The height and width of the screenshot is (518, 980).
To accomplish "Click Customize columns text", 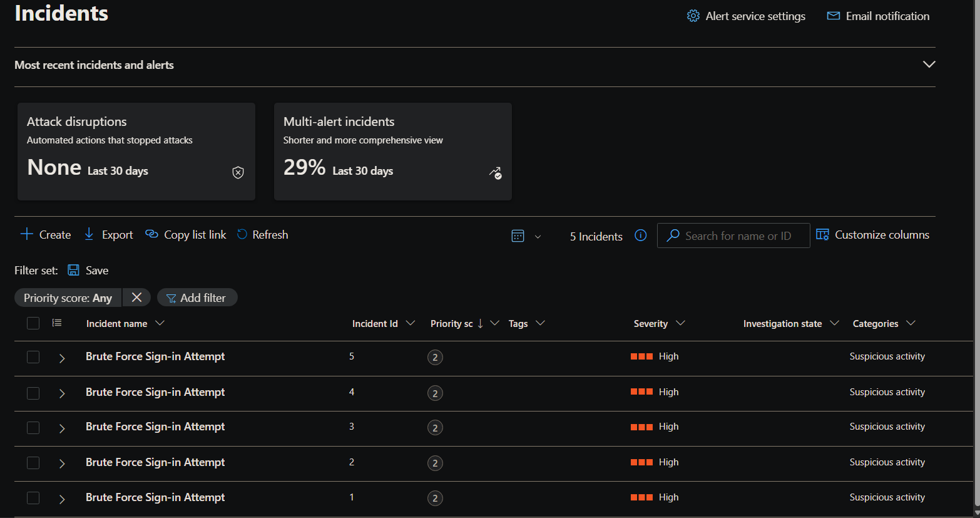I will click(882, 235).
